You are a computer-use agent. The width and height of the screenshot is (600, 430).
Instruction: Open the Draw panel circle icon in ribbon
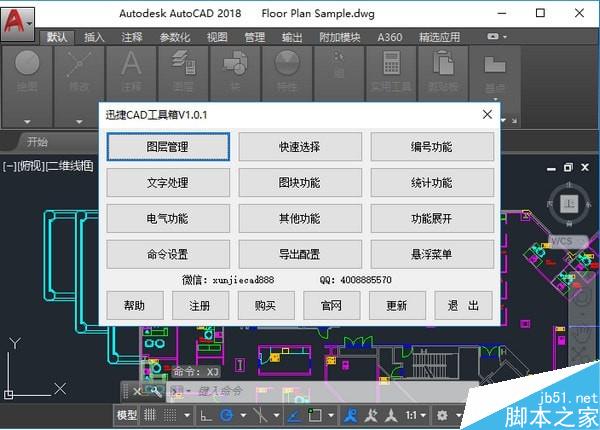(x=27, y=62)
